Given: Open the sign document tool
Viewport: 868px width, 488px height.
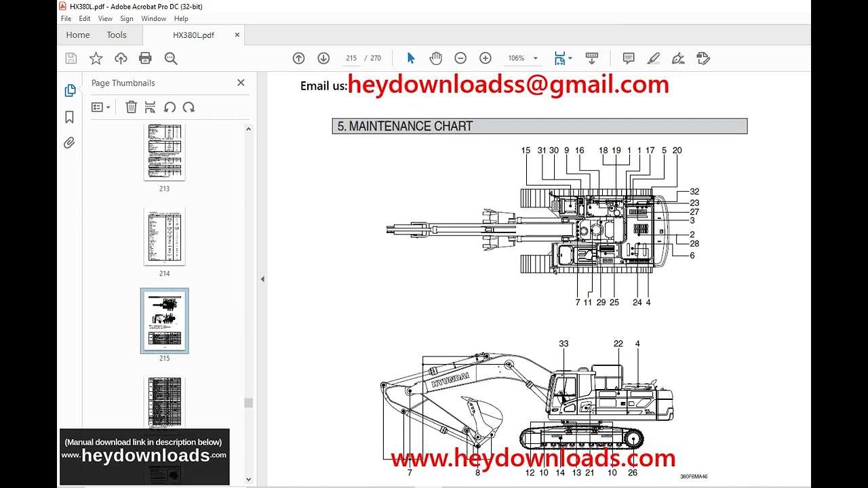Looking at the screenshot, I should point(678,58).
